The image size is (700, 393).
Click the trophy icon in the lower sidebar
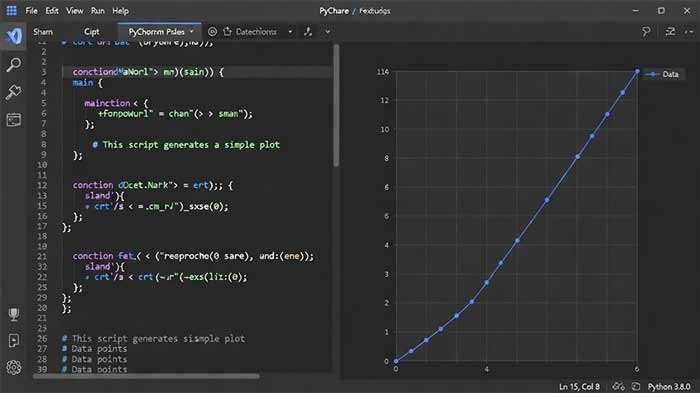14,314
